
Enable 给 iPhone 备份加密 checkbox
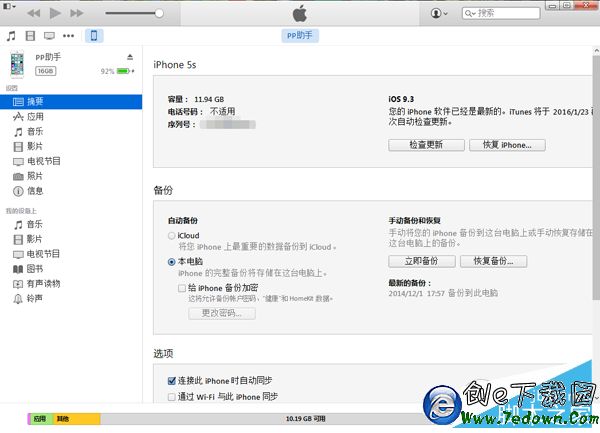[x=182, y=288]
